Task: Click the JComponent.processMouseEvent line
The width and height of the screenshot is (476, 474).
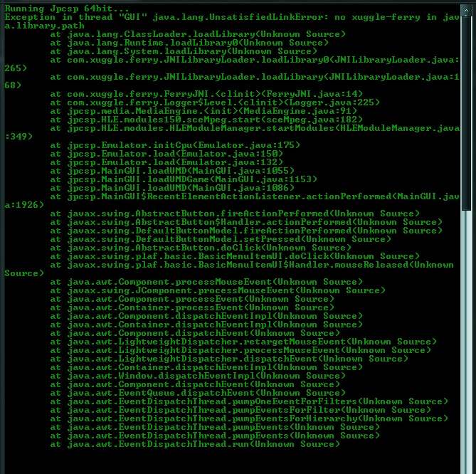Action: [218, 290]
